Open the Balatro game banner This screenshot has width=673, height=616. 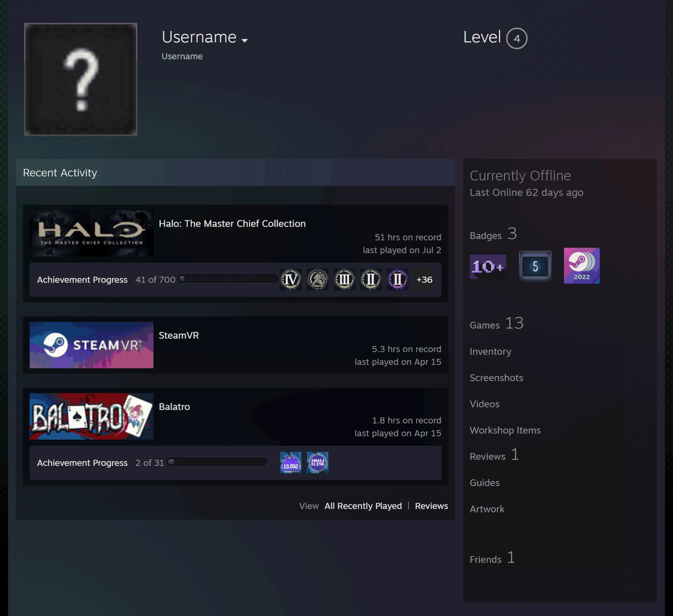click(91, 416)
